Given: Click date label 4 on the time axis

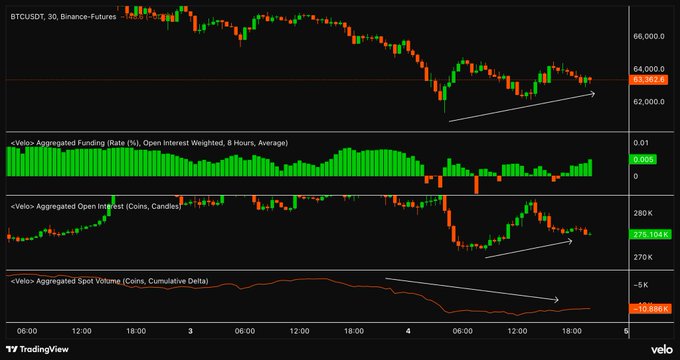Looking at the screenshot, I should [x=408, y=331].
